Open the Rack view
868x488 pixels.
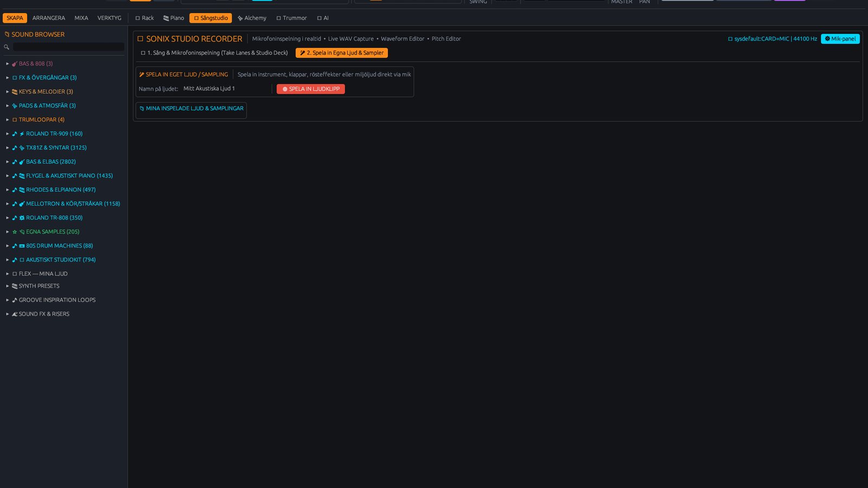144,18
